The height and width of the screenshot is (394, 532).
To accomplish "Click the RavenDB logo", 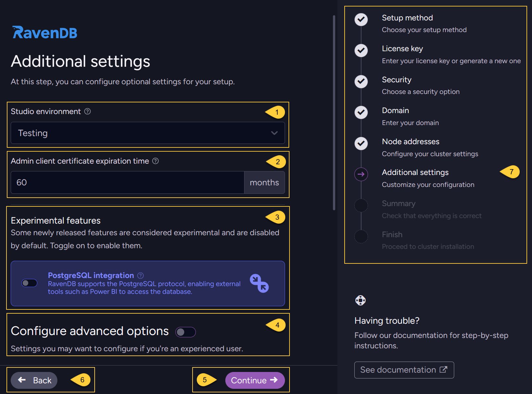I will (44, 32).
